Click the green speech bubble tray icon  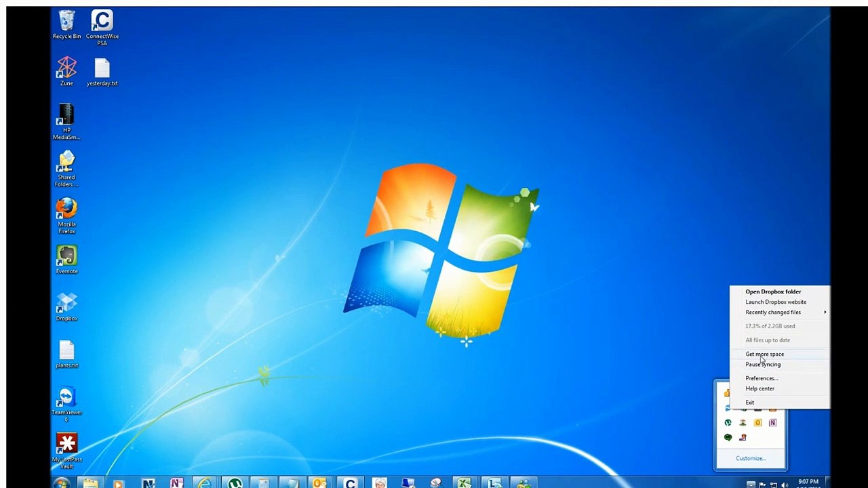point(728,438)
